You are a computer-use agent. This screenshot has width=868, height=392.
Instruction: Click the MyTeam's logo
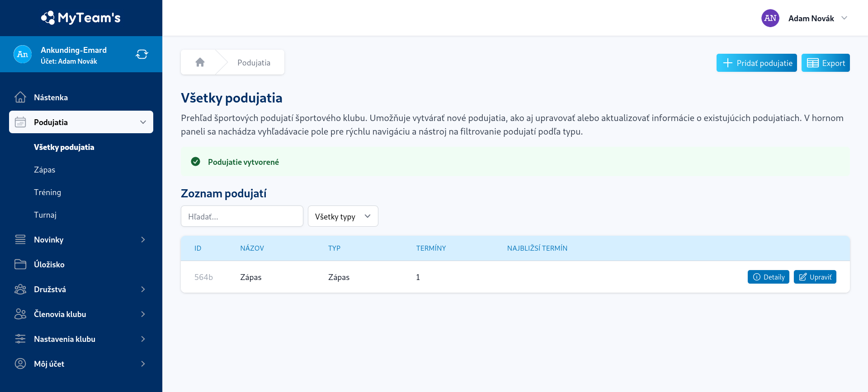[x=81, y=18]
